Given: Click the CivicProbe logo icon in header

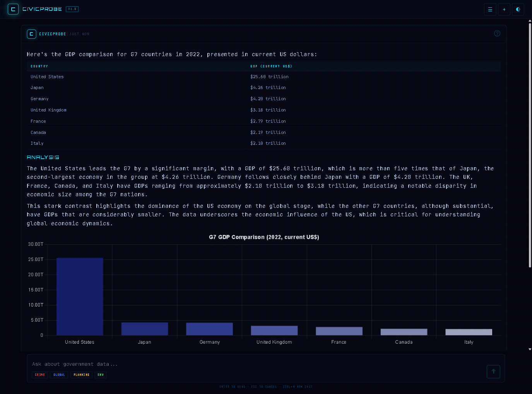Looking at the screenshot, I should 13,9.
